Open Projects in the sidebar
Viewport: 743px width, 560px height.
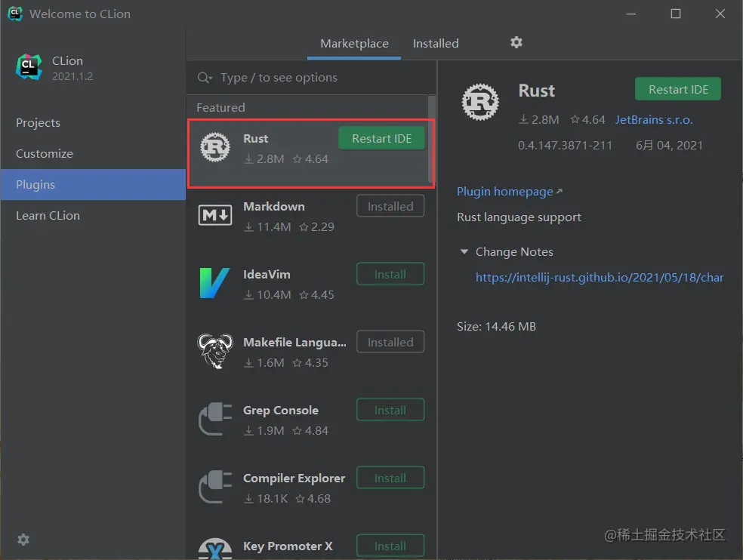point(93,123)
